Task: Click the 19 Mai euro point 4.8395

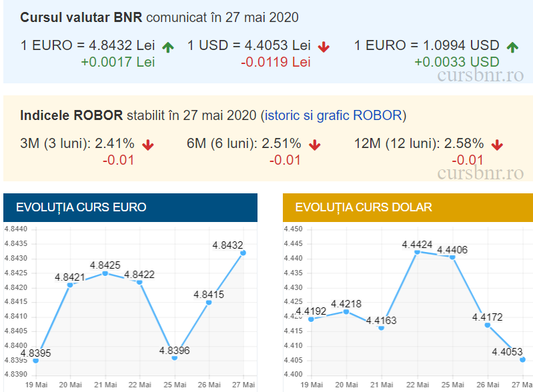Action: point(35,361)
